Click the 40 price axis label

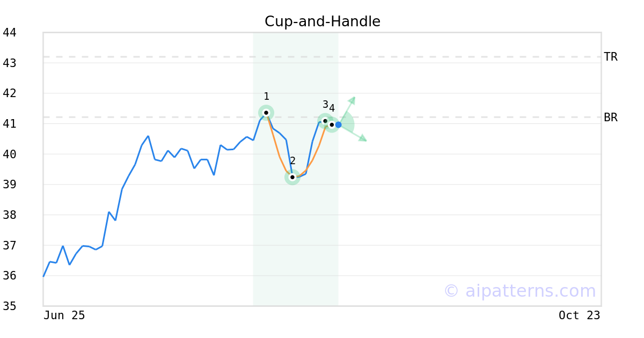[x=10, y=155]
